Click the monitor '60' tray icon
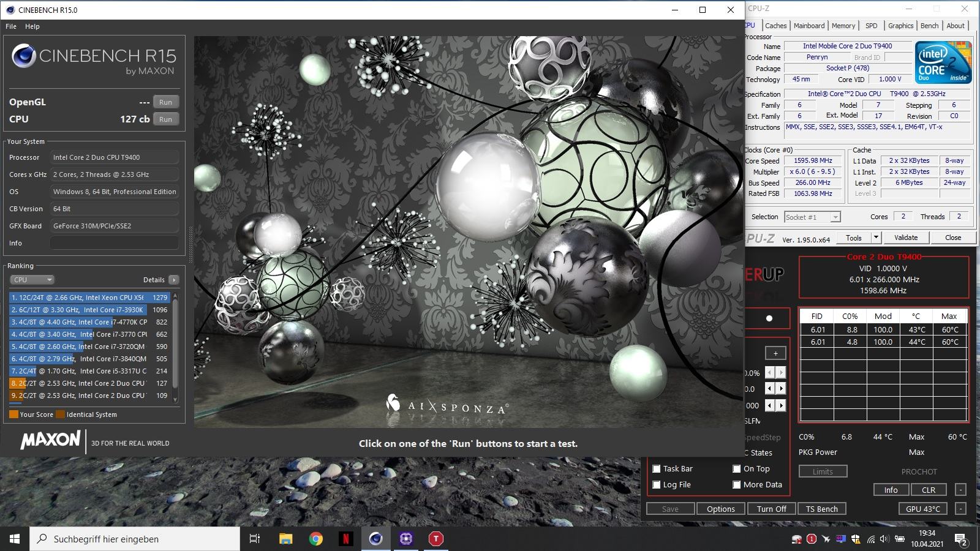Screen dimensions: 980x551 click(x=841, y=539)
